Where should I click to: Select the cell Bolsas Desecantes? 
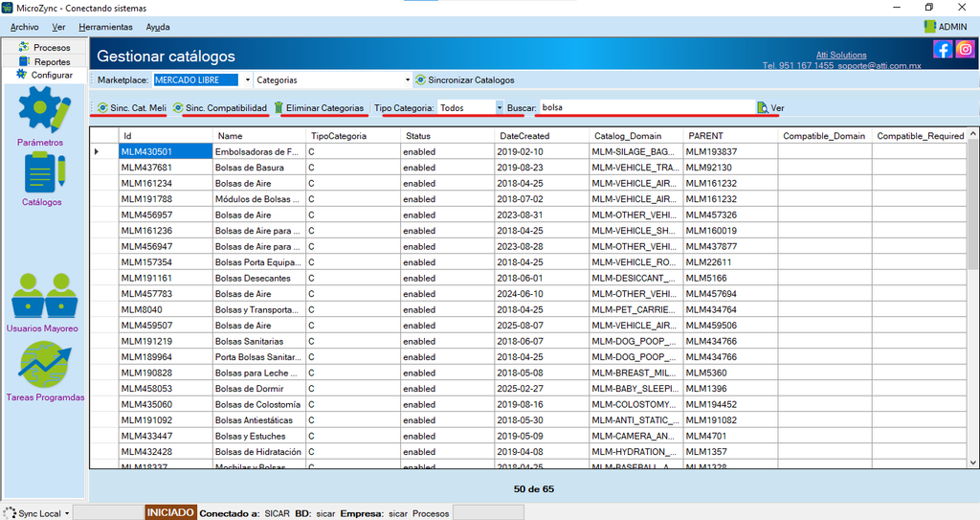[258, 278]
